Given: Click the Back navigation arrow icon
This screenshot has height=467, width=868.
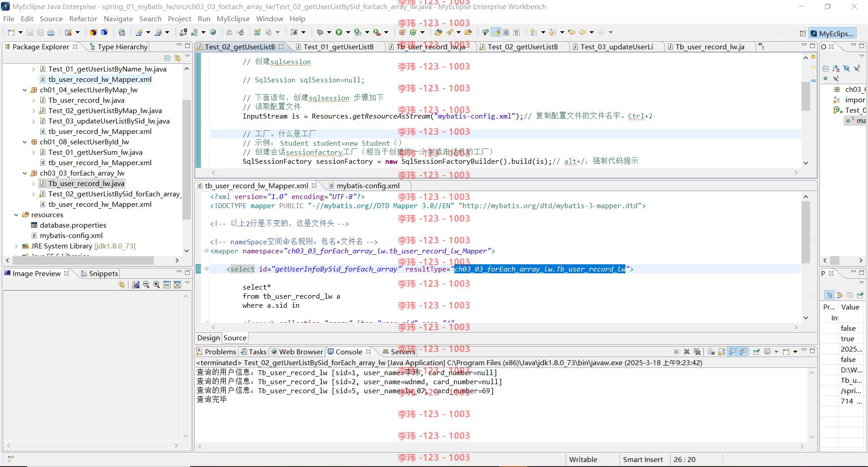Looking at the screenshot, I should tap(582, 32).
